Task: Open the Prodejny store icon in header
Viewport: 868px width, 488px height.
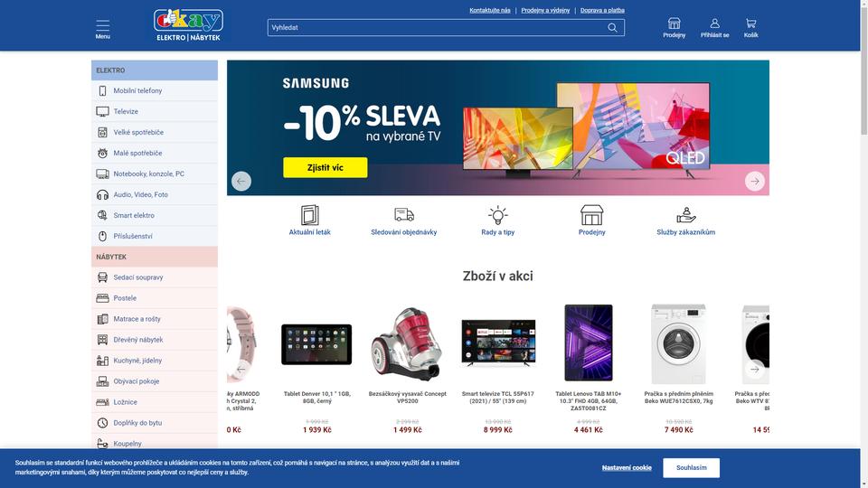Action: click(x=674, y=23)
